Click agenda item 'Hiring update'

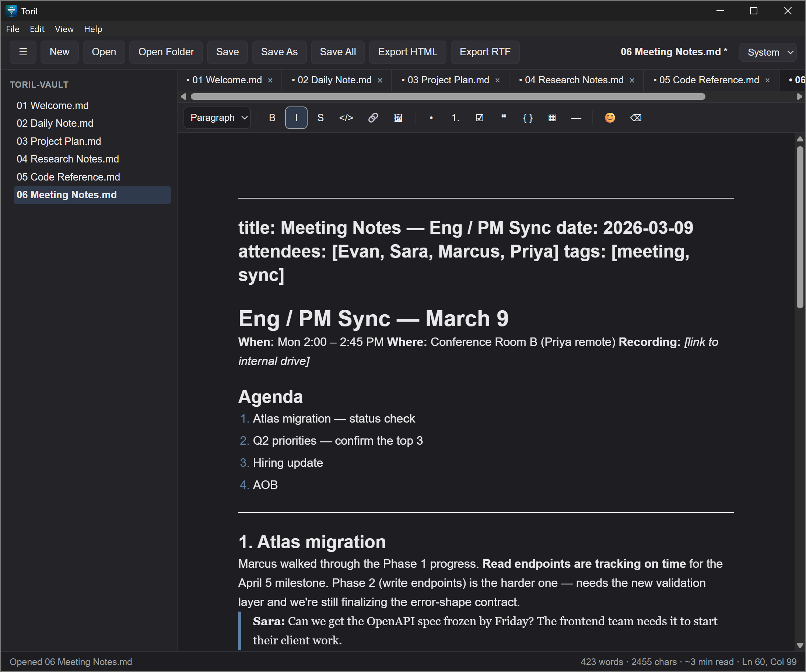coord(288,463)
